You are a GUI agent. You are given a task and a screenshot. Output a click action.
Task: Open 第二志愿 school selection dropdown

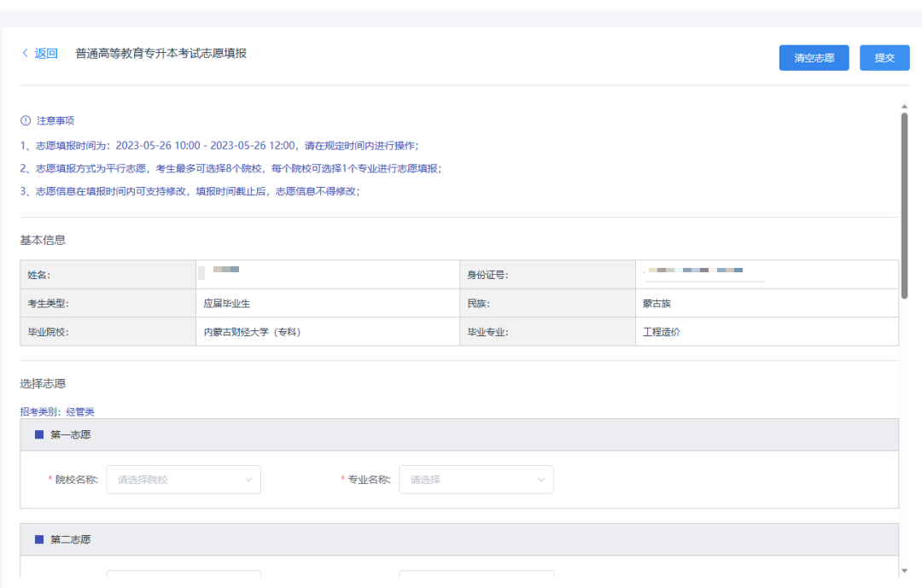coord(183,578)
